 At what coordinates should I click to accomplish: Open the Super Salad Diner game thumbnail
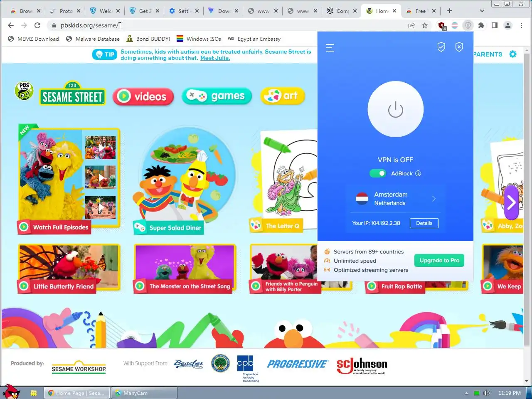pos(184,181)
